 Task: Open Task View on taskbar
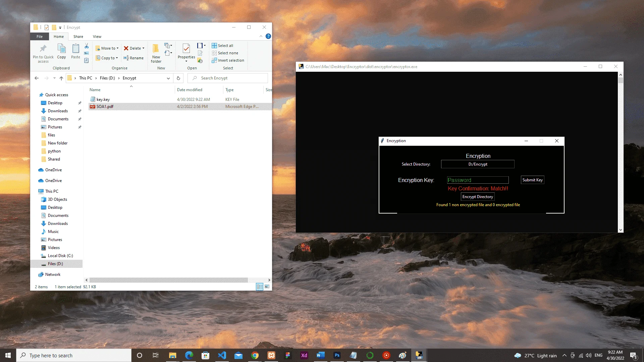tap(156, 355)
